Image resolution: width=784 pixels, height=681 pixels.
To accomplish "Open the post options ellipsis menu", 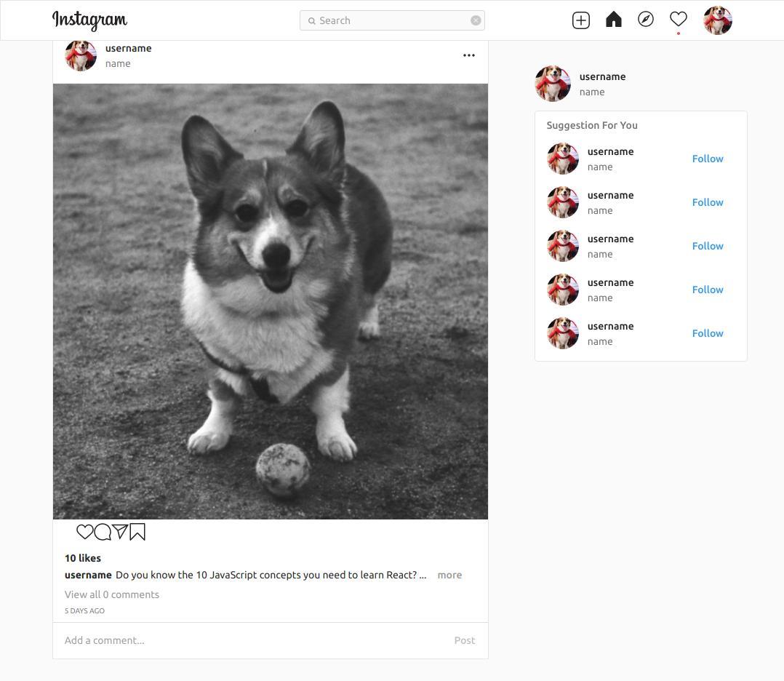I will click(x=469, y=55).
